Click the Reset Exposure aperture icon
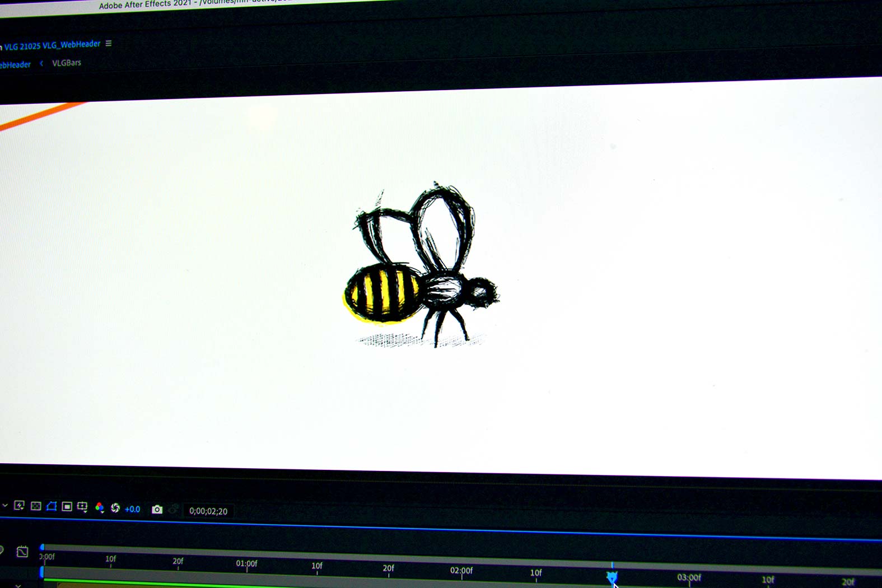This screenshot has width=882, height=588. 115,508
